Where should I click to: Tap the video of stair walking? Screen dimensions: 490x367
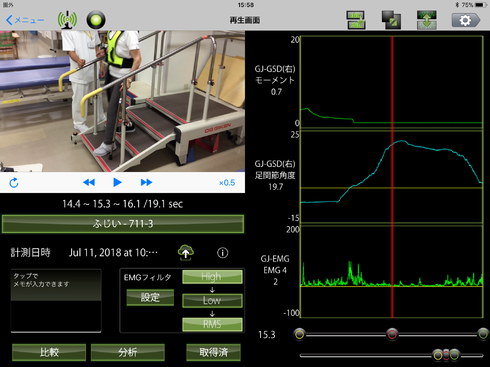tap(122, 101)
